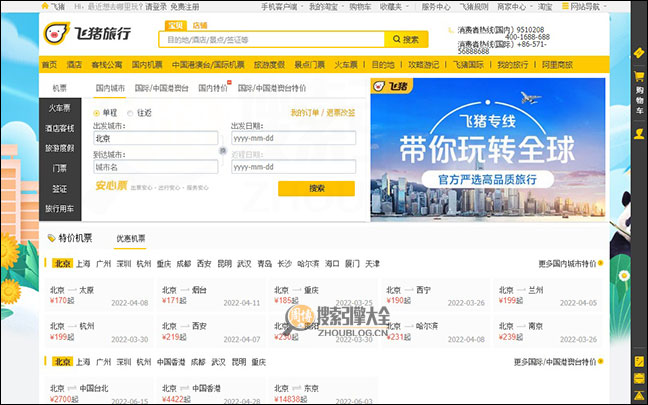The width and height of the screenshot is (648, 405).
Task: Open the 北京 to 烟台 ¥171 deal
Action: [x=211, y=296]
